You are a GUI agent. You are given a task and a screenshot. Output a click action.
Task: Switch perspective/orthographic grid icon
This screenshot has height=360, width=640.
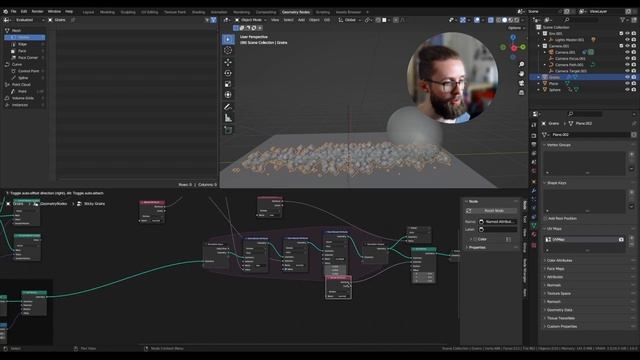[521, 93]
